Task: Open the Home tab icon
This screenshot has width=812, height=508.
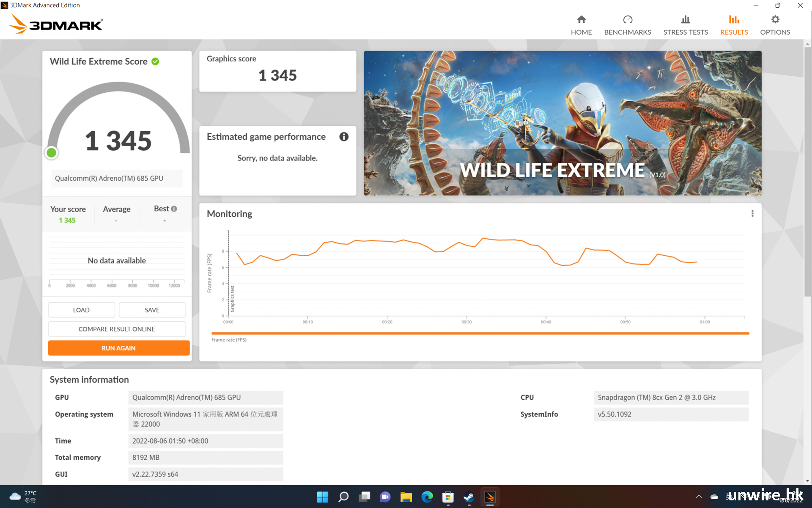Action: coord(581,20)
